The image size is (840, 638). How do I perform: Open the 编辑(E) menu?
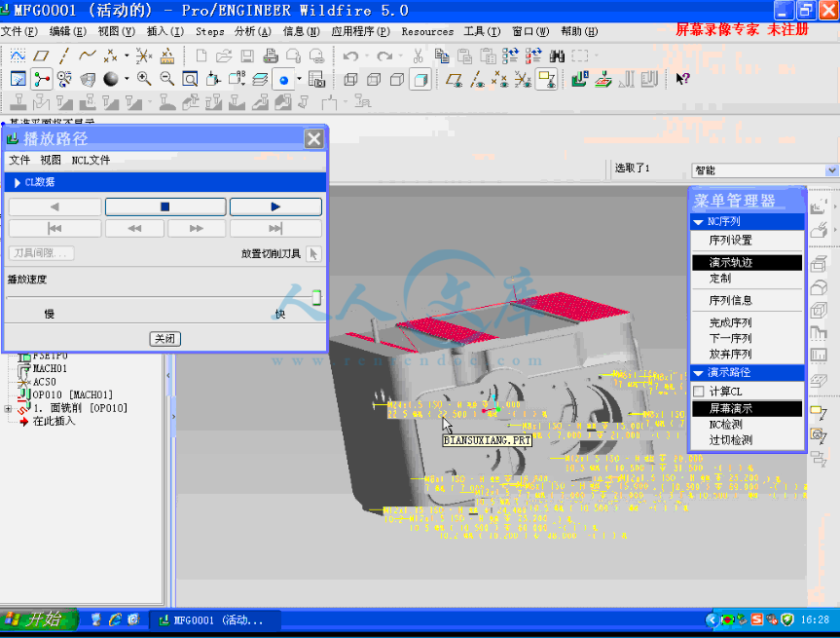[68, 31]
